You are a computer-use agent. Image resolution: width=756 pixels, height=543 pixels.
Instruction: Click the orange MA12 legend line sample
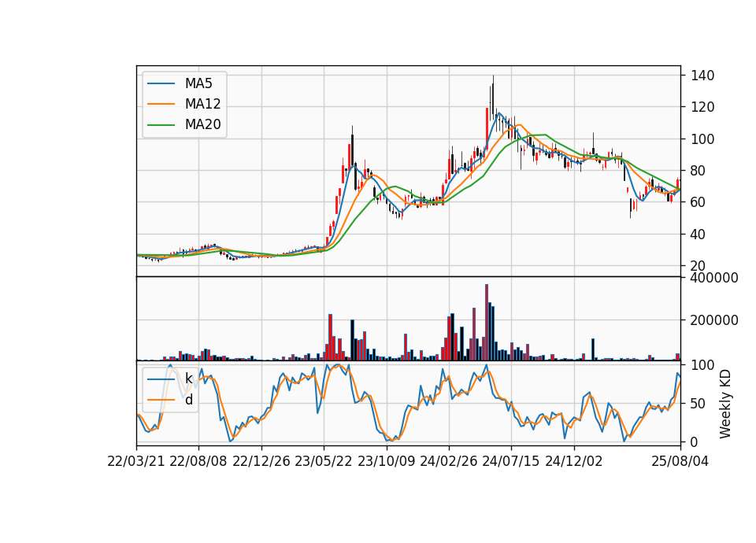tap(161, 104)
